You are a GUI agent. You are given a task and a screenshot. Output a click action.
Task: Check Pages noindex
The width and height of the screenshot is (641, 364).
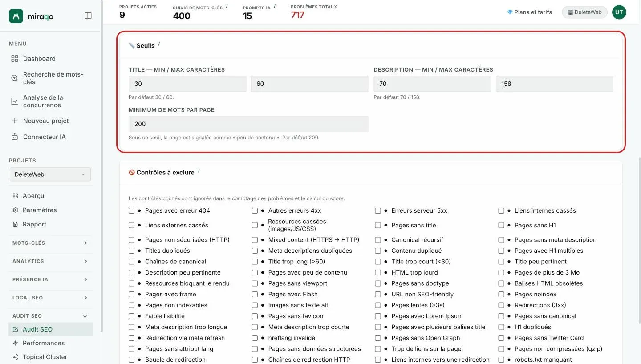501,294
